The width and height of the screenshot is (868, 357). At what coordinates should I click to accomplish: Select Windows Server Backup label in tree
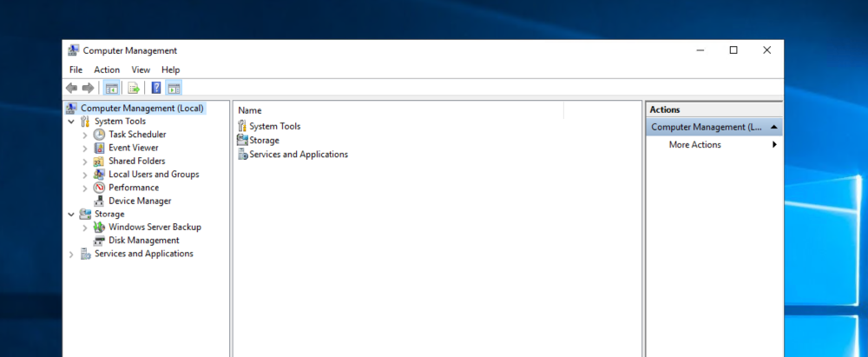coord(155,227)
